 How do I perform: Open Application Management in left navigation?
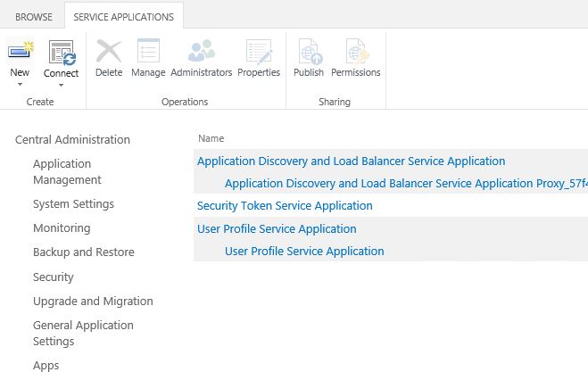point(67,171)
